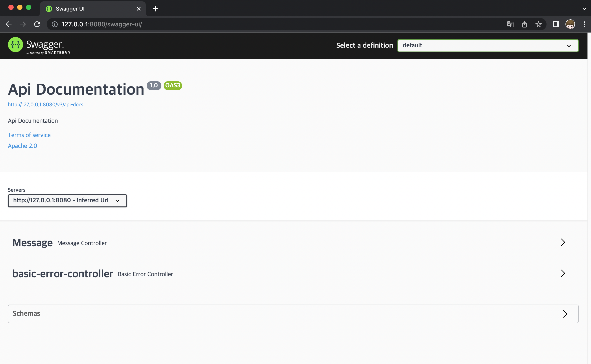This screenshot has height=364, width=591.
Task: Click the browser back arrow
Action: tap(9, 24)
